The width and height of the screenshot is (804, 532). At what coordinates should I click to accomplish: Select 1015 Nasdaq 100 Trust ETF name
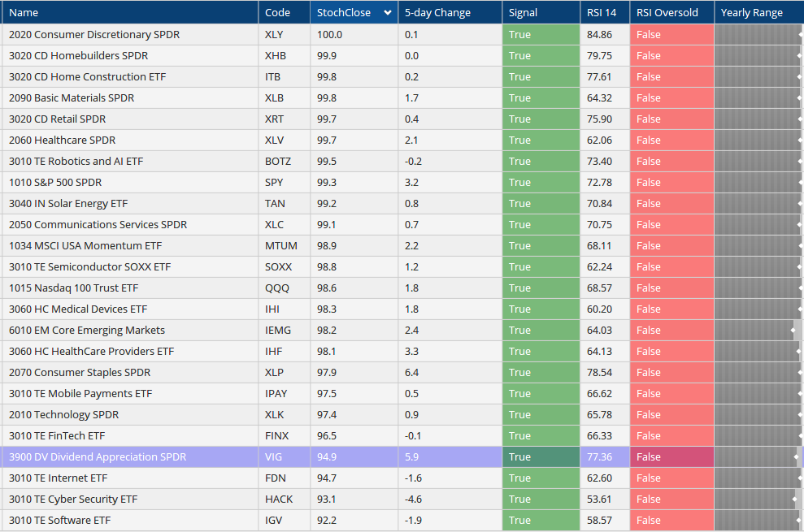(x=73, y=288)
